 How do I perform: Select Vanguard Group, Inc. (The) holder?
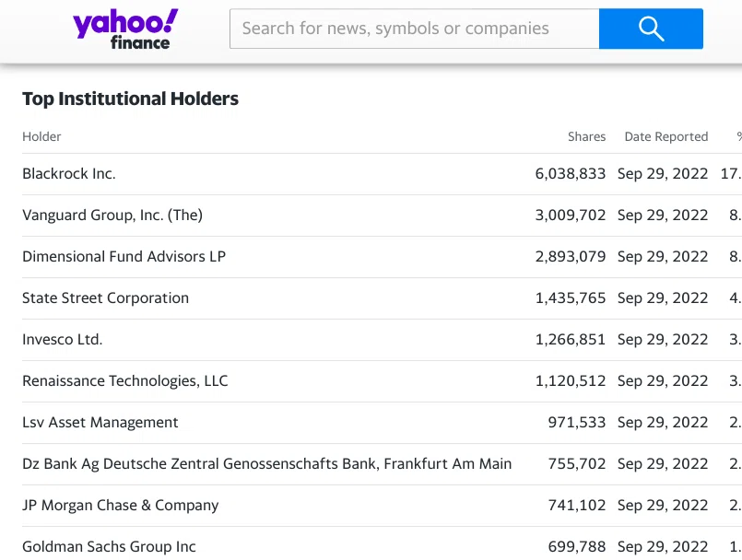(x=112, y=216)
